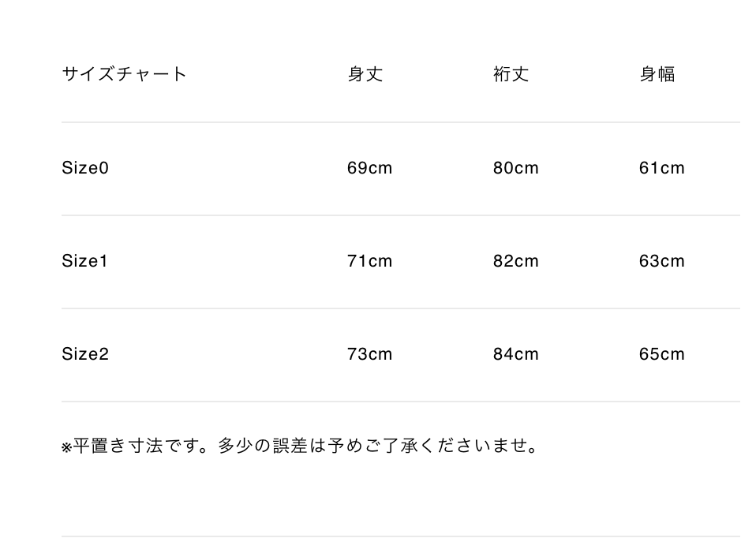Viewport: 756px width, 538px height.
Task: Click the Size2 row label
Action: tap(85, 354)
